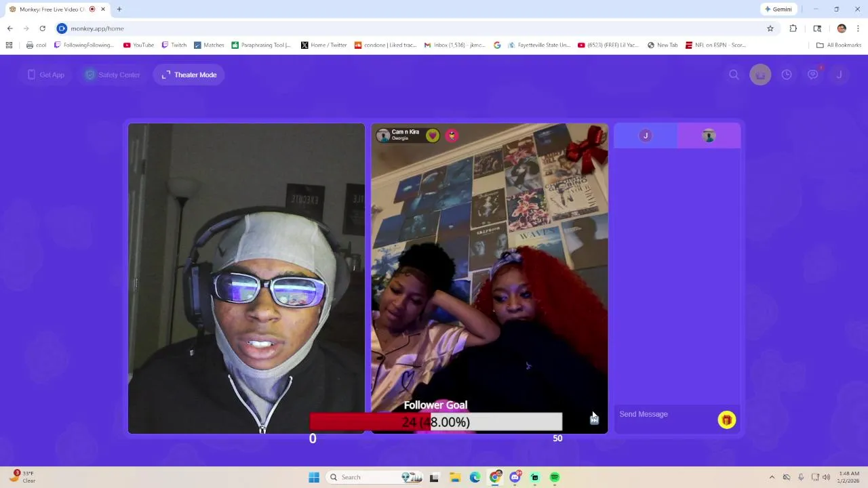Viewport: 868px width, 488px height.
Task: Click the Get App button
Action: point(45,75)
